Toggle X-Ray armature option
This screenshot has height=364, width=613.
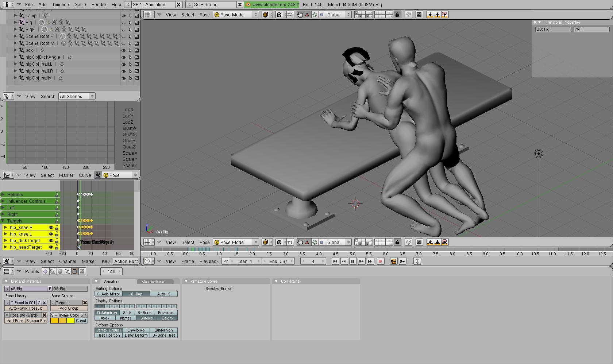coord(136,294)
